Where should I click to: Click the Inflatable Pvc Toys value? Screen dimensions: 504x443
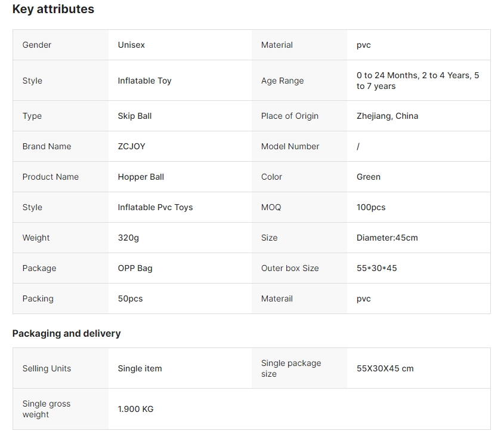click(155, 207)
